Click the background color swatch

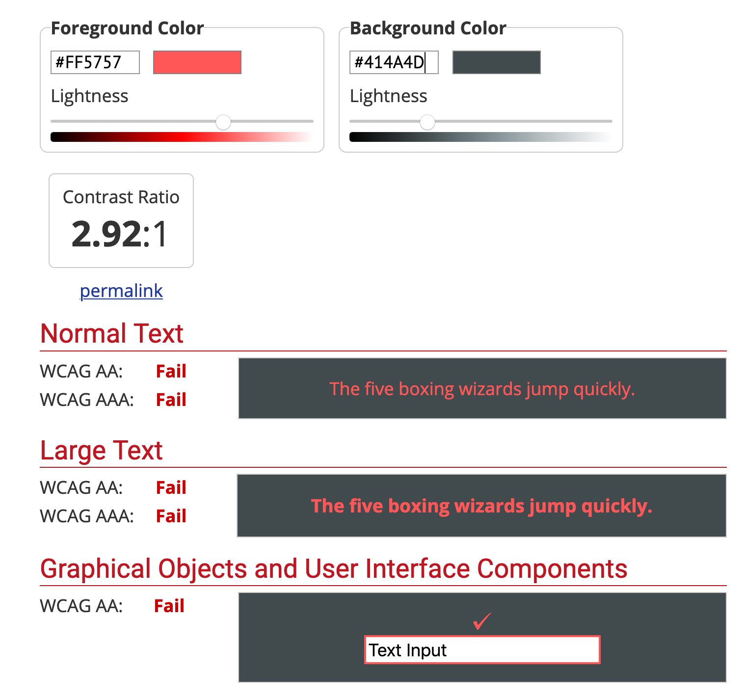(x=496, y=62)
